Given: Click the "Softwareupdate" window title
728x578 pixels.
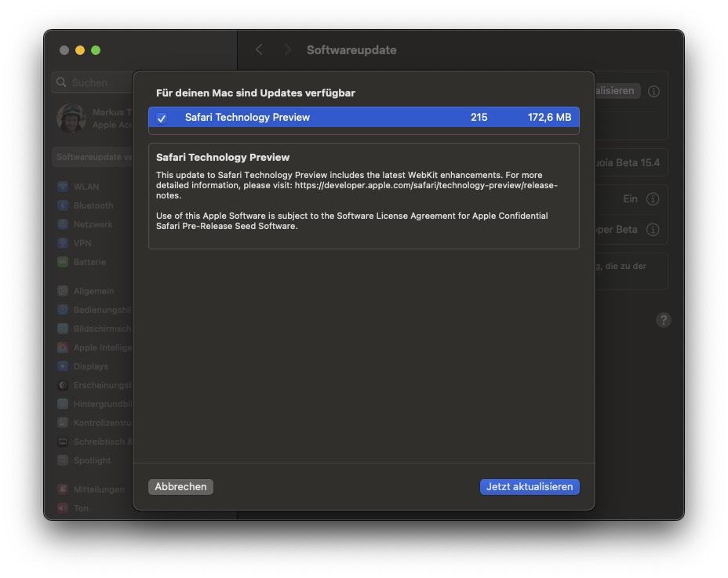Looking at the screenshot, I should (351, 50).
